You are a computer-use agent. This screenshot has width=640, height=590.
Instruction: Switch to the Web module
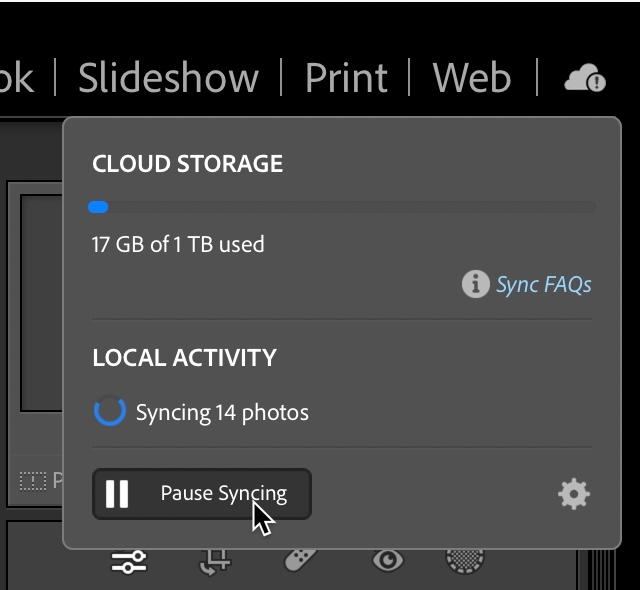472,78
